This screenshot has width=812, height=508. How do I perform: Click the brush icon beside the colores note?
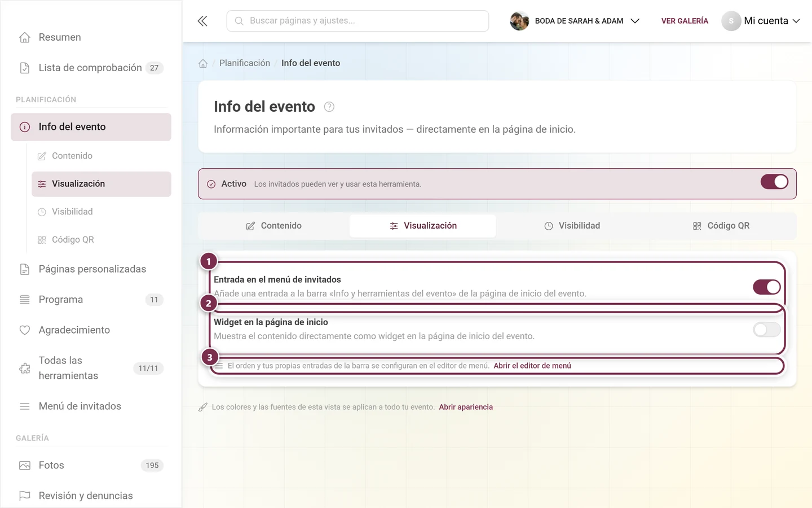pyautogui.click(x=203, y=407)
